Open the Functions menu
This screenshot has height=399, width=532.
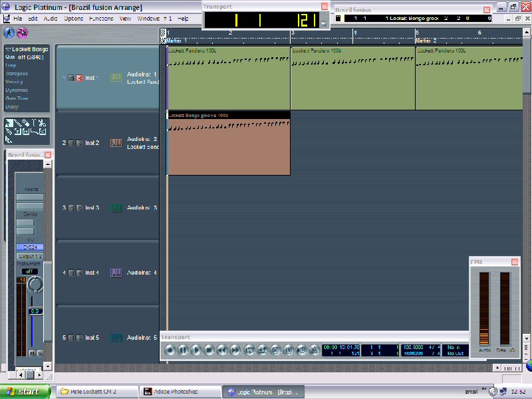tap(101, 19)
